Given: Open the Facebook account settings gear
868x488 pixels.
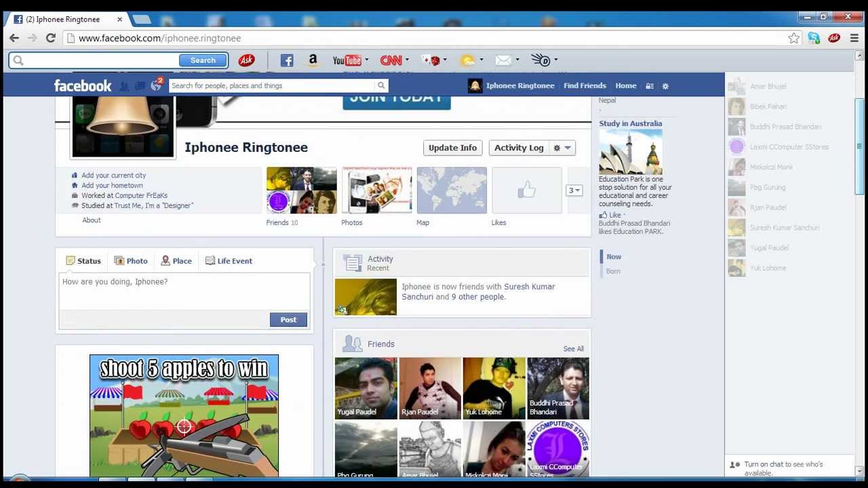Looking at the screenshot, I should tap(665, 86).
